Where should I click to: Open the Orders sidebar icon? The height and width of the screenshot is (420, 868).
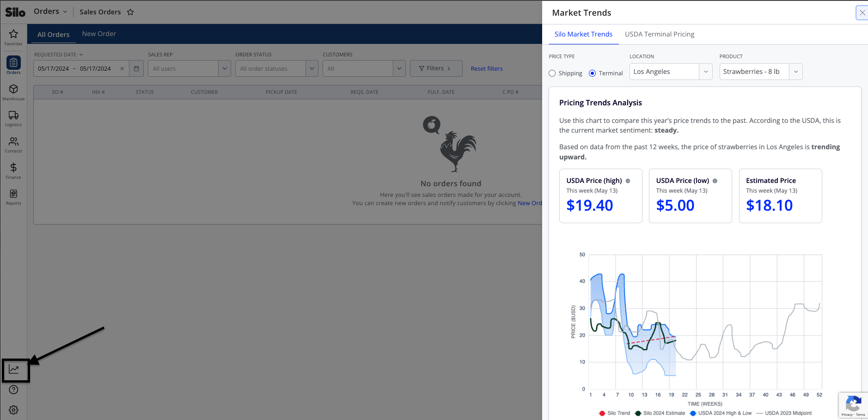click(x=13, y=65)
